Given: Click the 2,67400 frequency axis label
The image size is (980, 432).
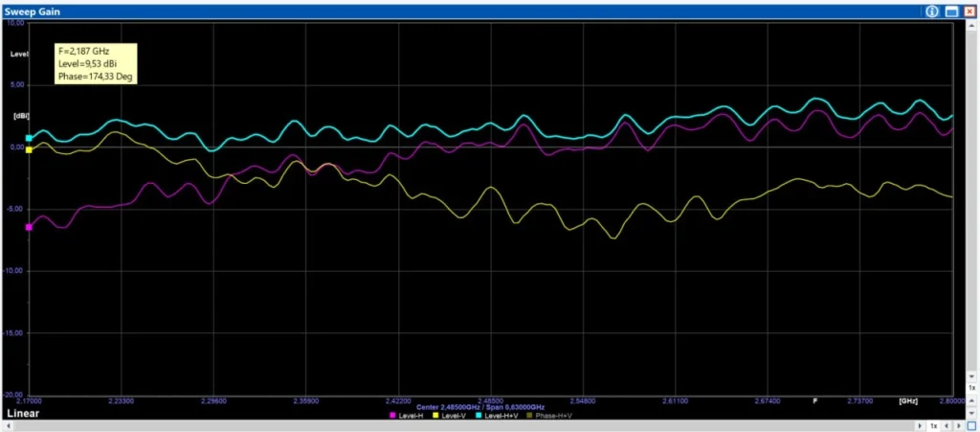Looking at the screenshot, I should pos(768,400).
